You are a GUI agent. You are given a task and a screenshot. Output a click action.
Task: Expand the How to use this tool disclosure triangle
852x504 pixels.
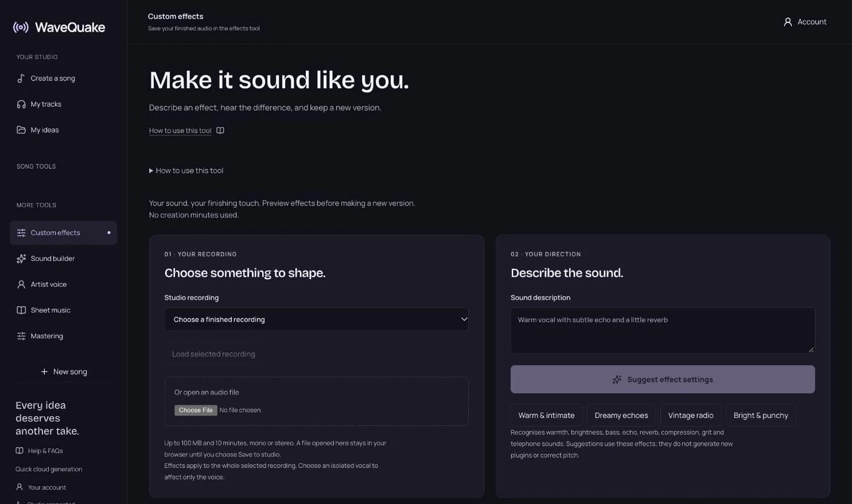pyautogui.click(x=151, y=170)
